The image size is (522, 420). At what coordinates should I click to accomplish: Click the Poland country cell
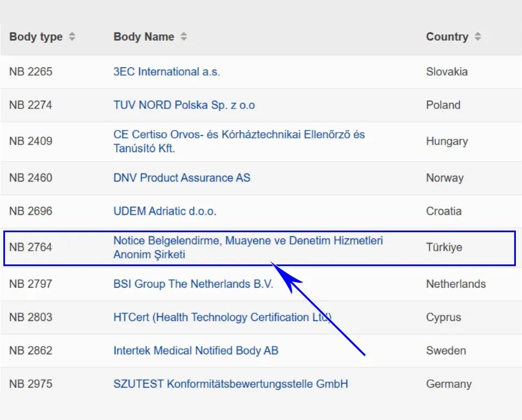443,105
